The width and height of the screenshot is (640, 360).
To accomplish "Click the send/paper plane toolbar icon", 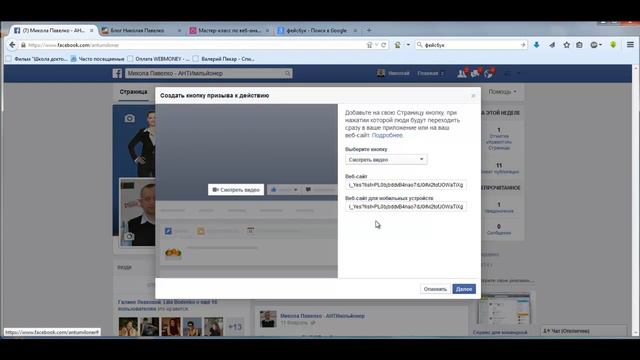I will tap(552, 45).
